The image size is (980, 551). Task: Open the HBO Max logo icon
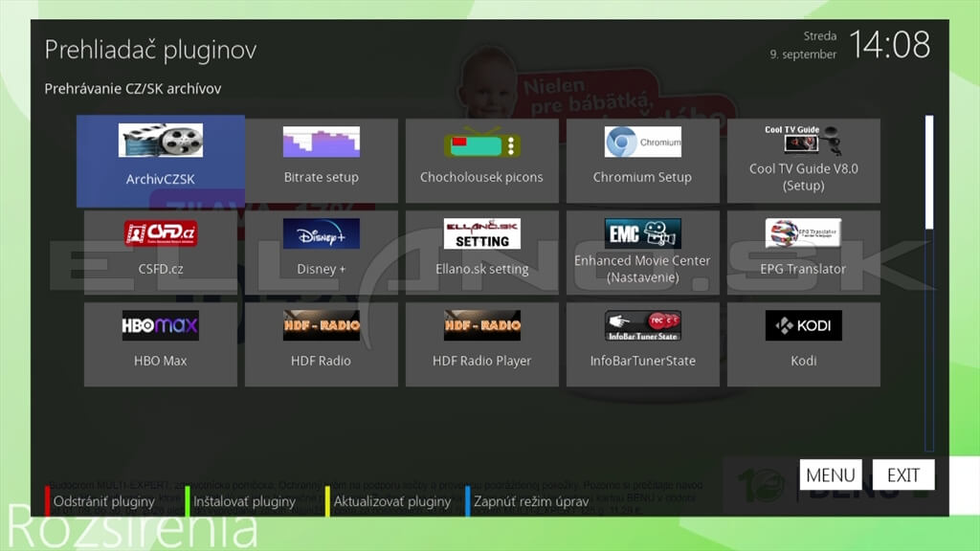[161, 325]
